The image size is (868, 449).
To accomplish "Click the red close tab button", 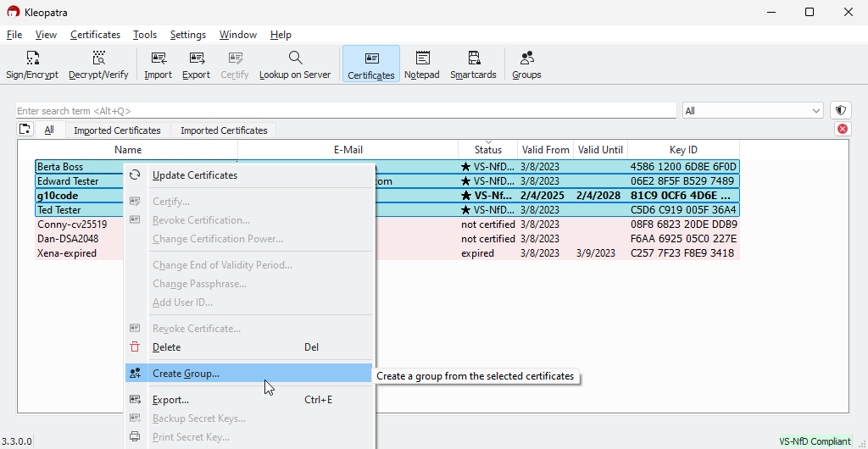I will [x=842, y=129].
